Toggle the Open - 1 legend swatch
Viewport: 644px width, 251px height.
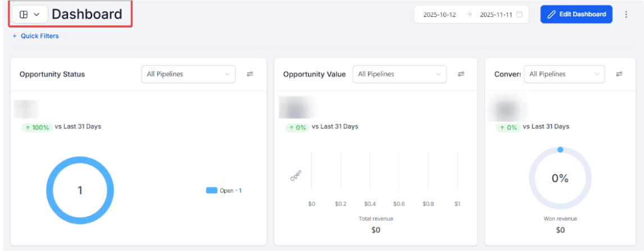click(x=211, y=190)
